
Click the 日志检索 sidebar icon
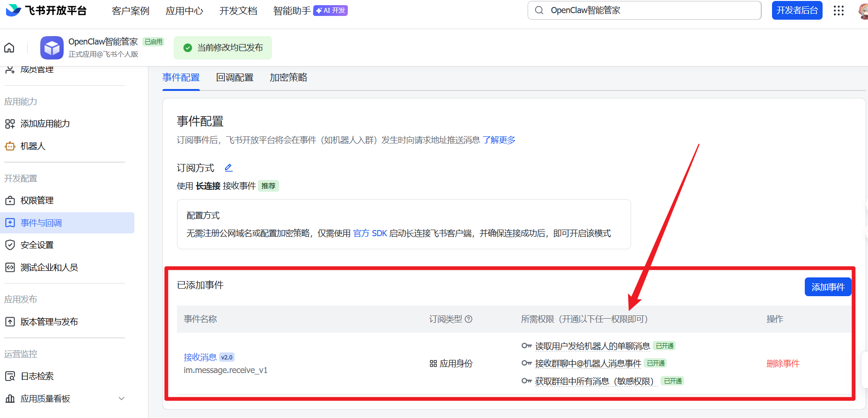(10, 376)
